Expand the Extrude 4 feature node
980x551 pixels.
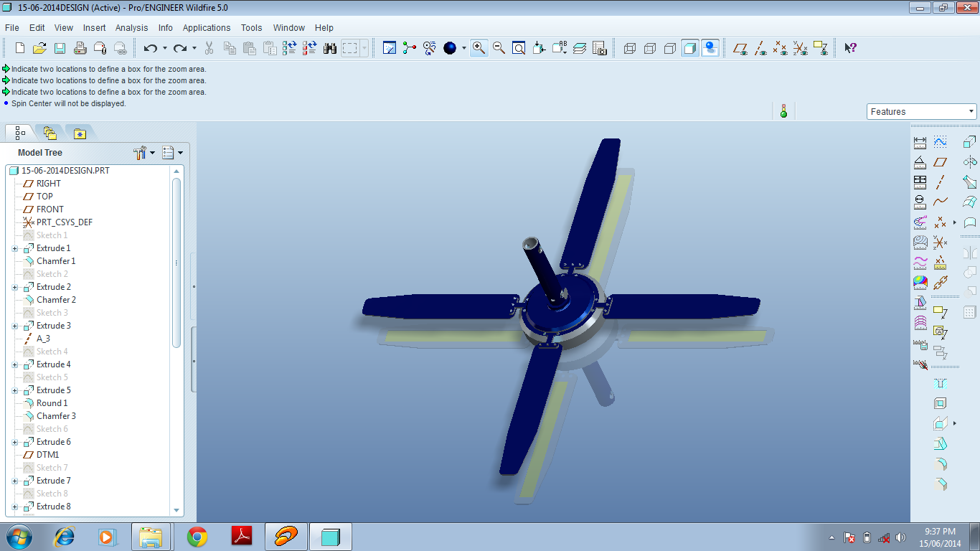coord(15,364)
